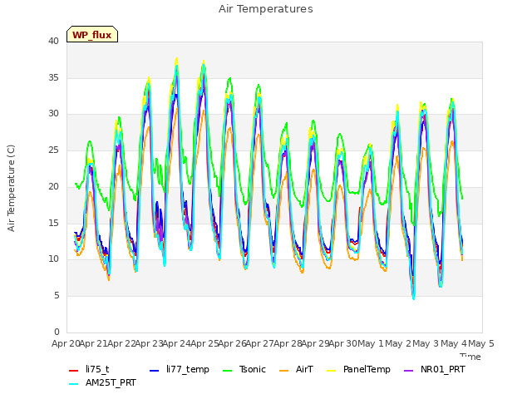Image resolution: width=532 pixels, height=399 pixels.
Task: Click the blue li77_temp legend color marker
Action: (x=155, y=371)
